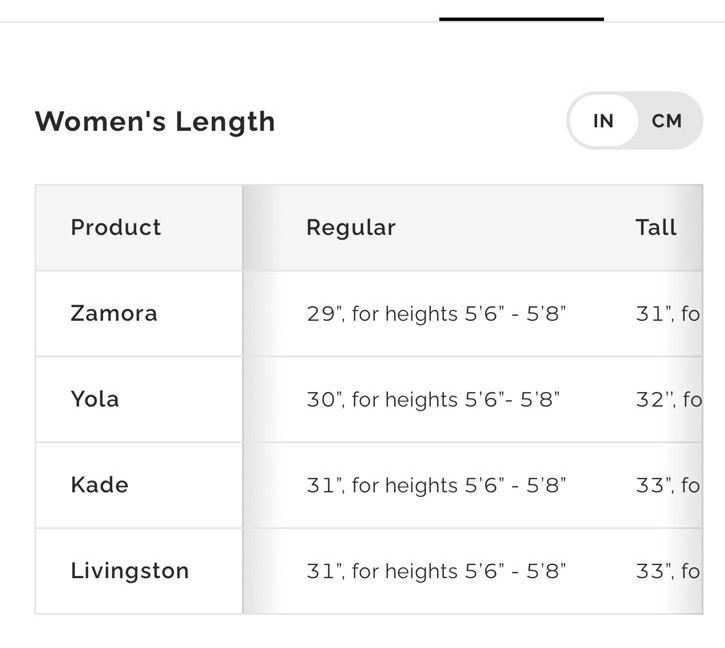725x648 pixels.
Task: Click Zamora regular length 29" cell
Action: pos(436,314)
